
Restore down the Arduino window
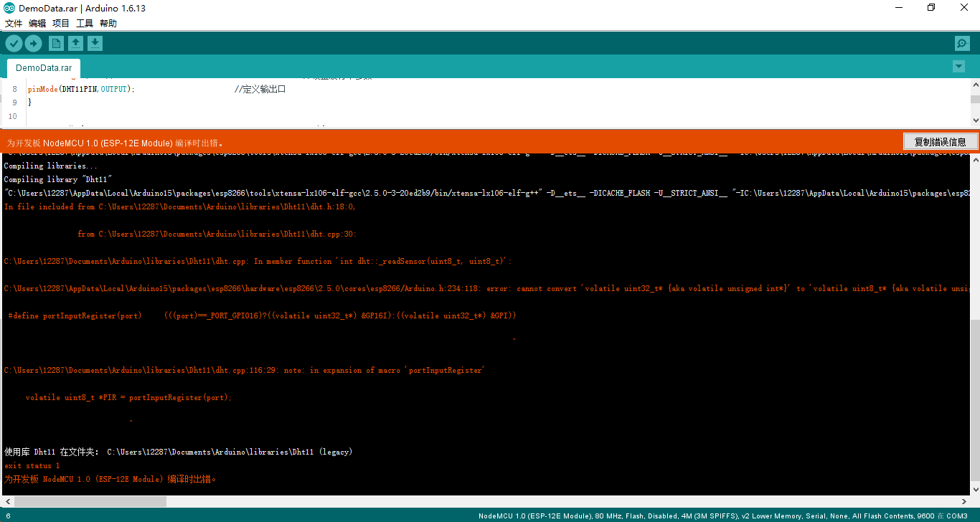[931, 7]
